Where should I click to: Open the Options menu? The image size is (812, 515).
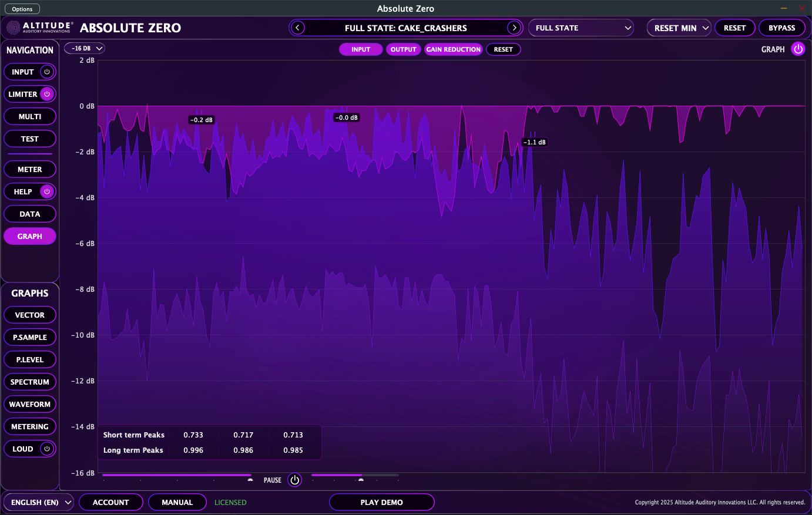(x=22, y=9)
